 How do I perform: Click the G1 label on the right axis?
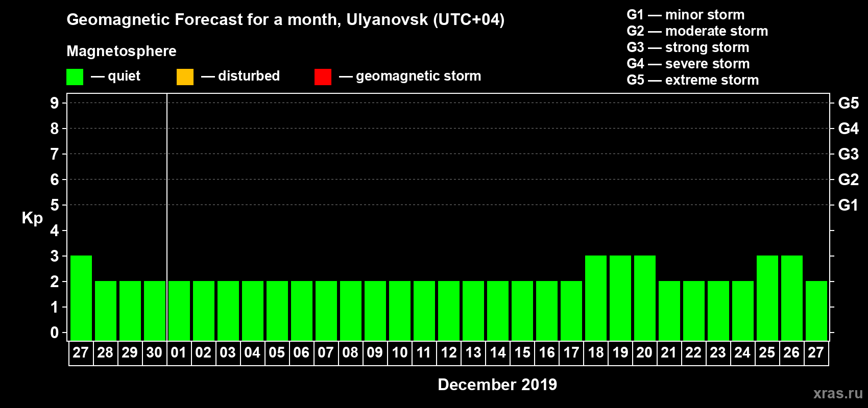(848, 205)
